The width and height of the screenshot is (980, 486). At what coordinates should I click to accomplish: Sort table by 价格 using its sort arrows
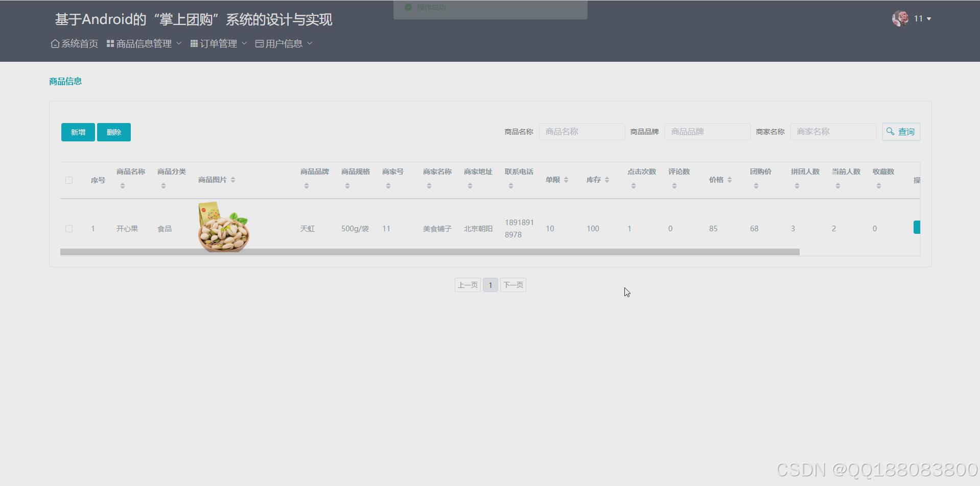pyautogui.click(x=730, y=180)
